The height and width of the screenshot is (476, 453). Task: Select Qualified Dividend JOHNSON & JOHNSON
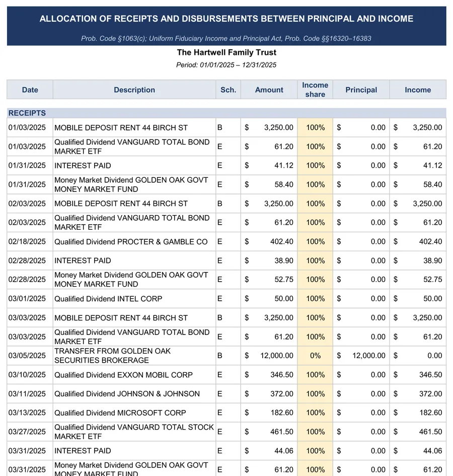point(127,394)
